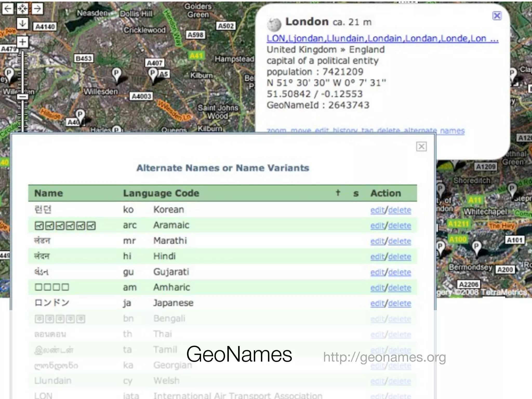Click the GeoNameId : 2643743 text
The height and width of the screenshot is (399, 532).
318,105
